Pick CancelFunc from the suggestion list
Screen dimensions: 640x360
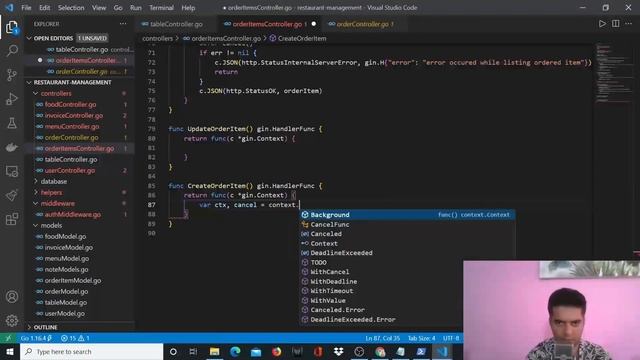407,224
